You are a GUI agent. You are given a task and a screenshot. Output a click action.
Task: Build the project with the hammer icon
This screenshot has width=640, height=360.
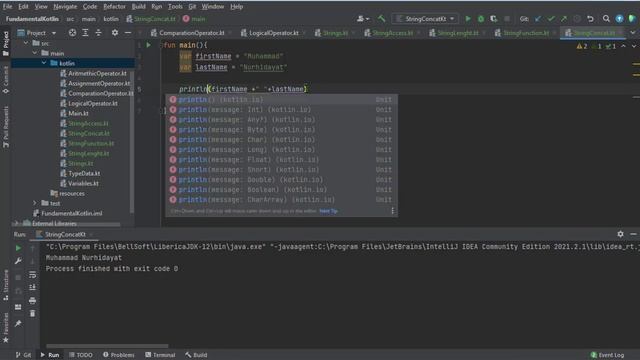(x=382, y=19)
